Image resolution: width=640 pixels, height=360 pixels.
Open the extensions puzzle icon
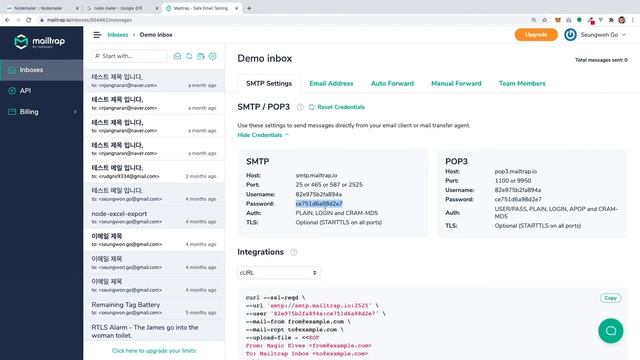tap(611, 20)
